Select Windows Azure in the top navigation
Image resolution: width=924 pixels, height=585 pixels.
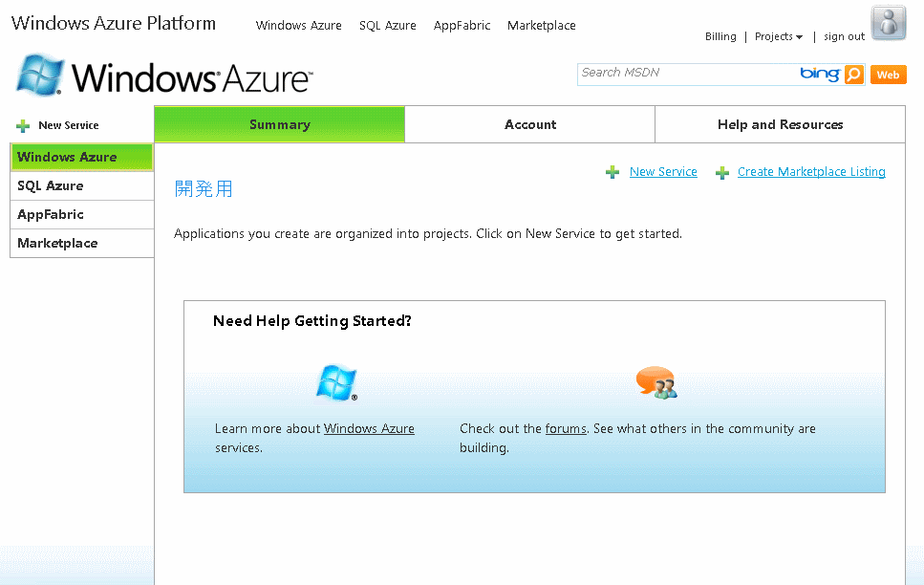(299, 26)
